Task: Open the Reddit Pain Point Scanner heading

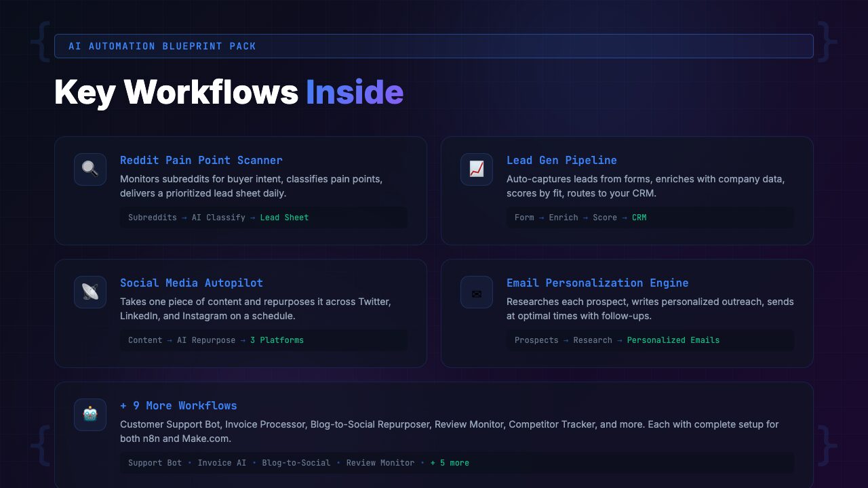Action: pos(201,161)
